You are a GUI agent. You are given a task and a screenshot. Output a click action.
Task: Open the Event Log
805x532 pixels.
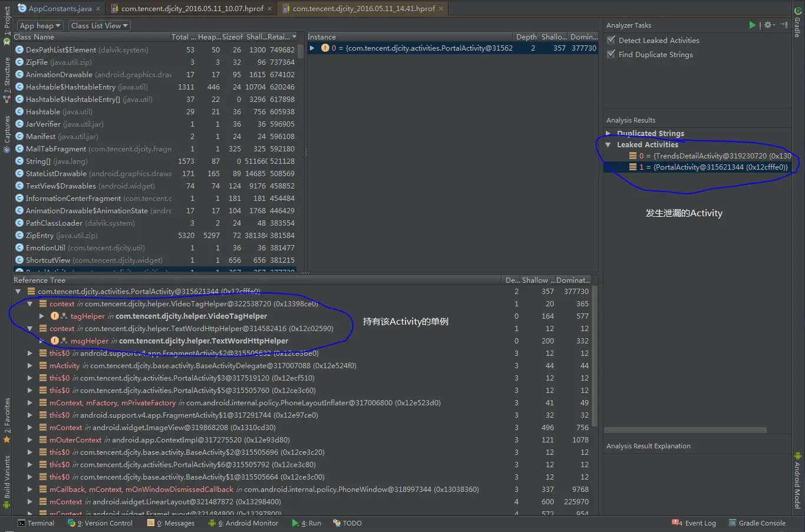[694, 523]
